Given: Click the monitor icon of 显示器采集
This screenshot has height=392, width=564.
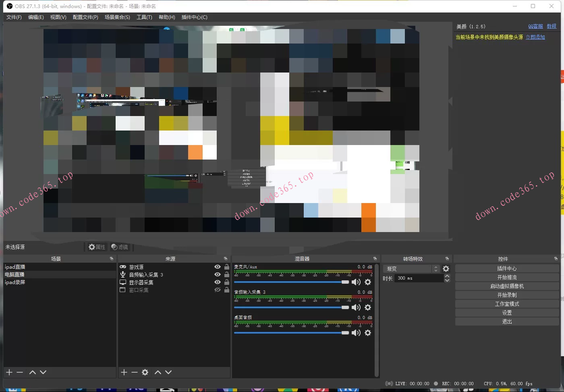Looking at the screenshot, I should pos(123,282).
